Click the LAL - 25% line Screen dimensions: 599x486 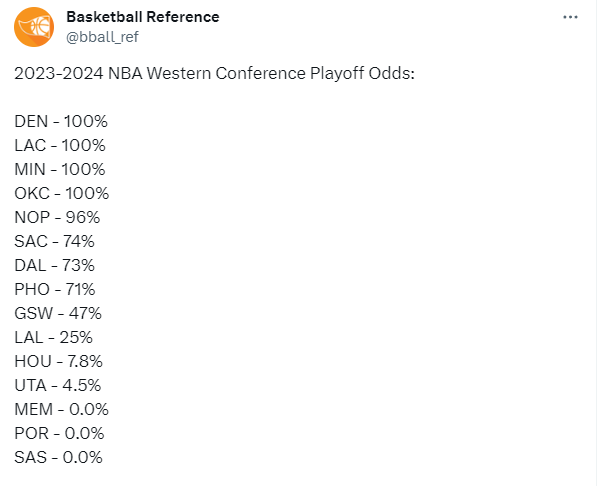[x=53, y=337]
